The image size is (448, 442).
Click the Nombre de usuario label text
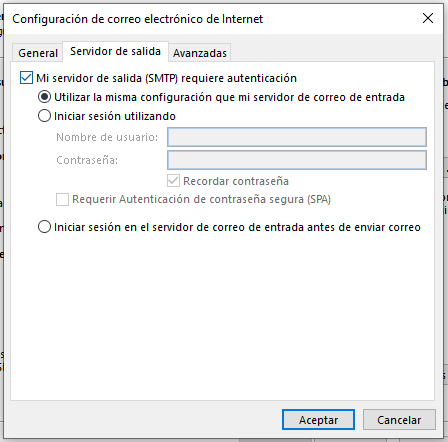point(107,137)
